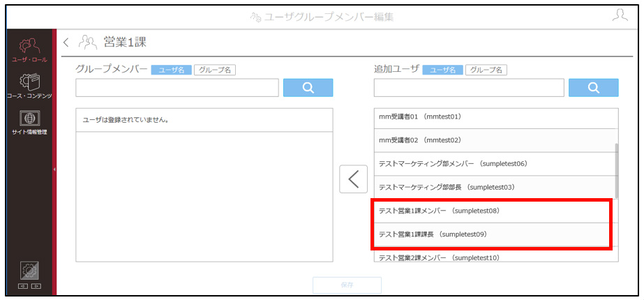Select テストマーケティング部部長 (sumpletest03)

[x=494, y=187]
